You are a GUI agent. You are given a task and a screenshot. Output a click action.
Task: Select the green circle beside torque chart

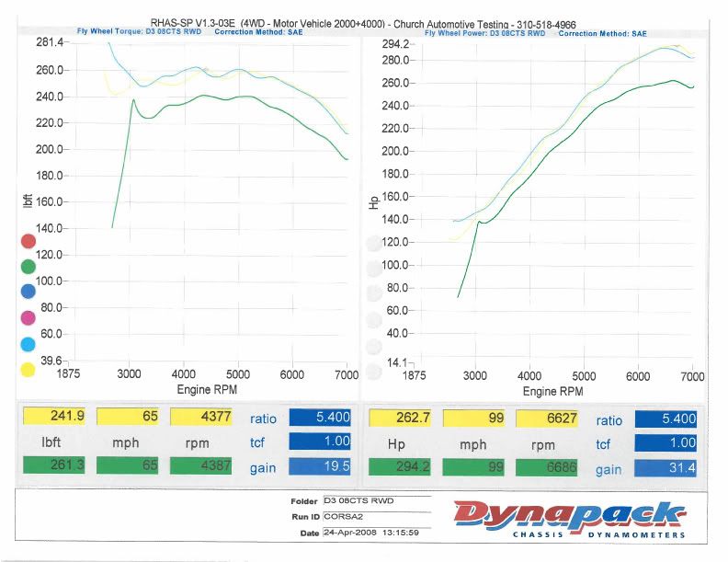(x=28, y=267)
